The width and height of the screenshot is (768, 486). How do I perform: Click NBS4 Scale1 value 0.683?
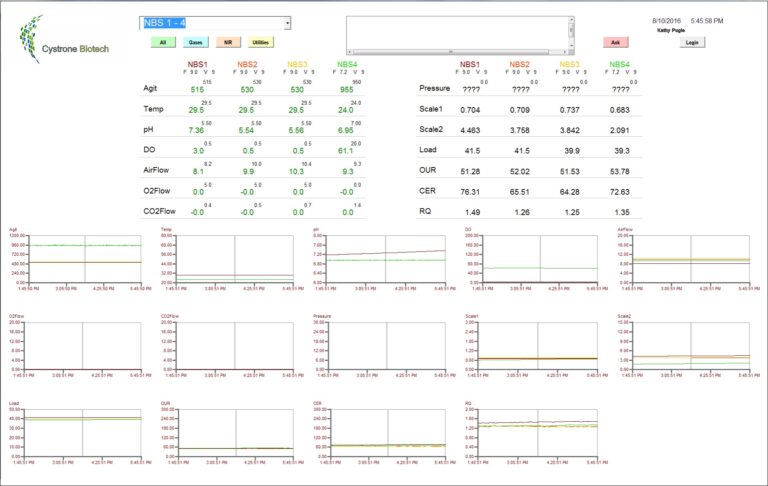(x=620, y=110)
